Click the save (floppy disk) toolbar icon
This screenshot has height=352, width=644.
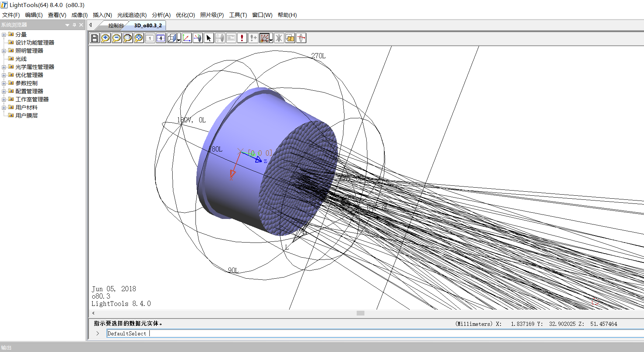pos(94,38)
